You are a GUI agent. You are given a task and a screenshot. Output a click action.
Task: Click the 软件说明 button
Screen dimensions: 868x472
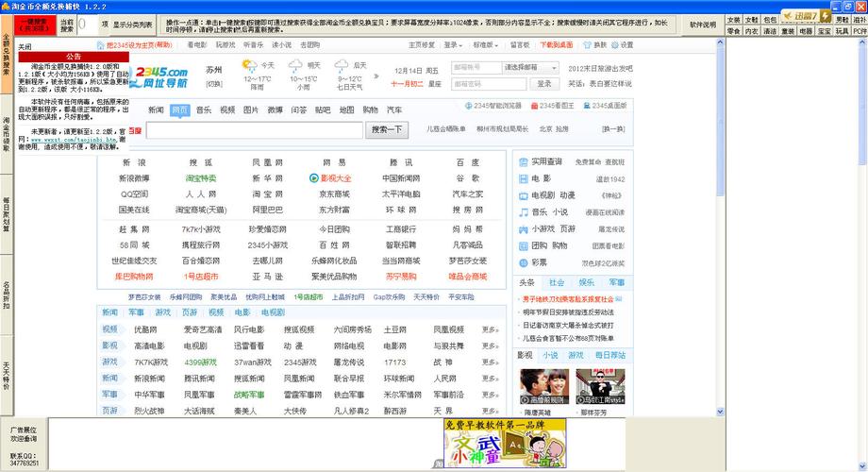703,25
